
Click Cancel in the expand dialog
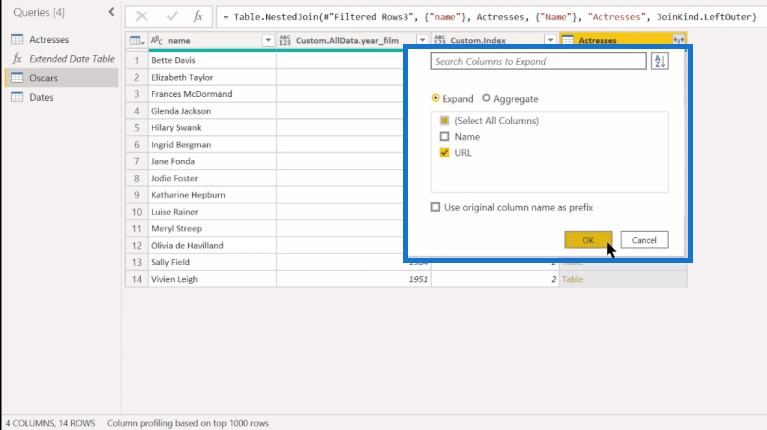tap(644, 240)
